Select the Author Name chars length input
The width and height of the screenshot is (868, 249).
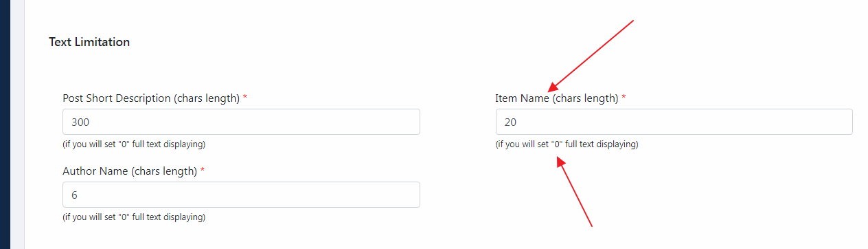click(241, 195)
